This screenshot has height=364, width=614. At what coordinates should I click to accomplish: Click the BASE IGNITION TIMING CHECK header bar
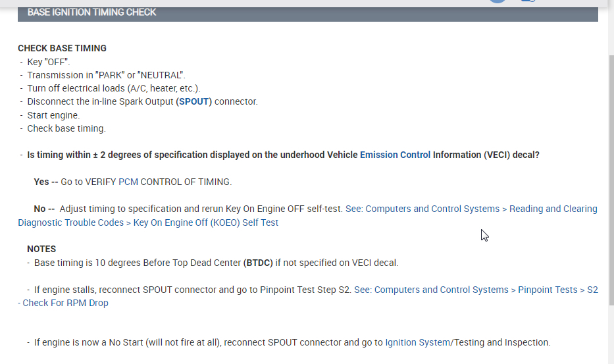tap(307, 13)
